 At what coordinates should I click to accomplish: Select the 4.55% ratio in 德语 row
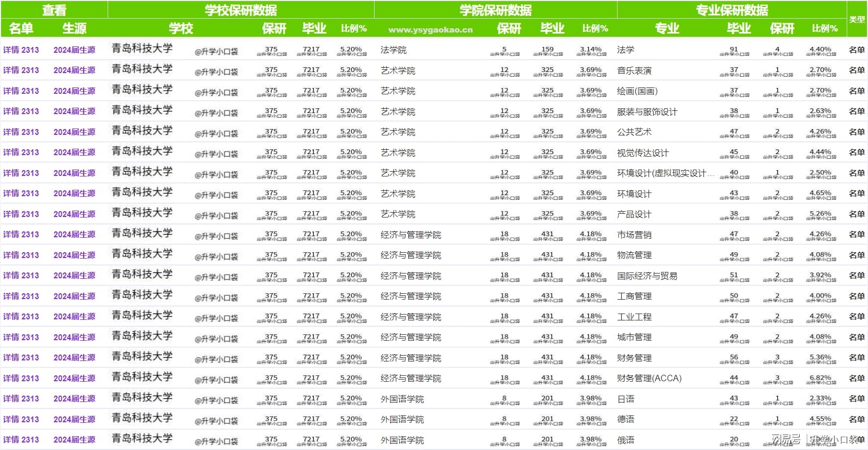(x=820, y=419)
